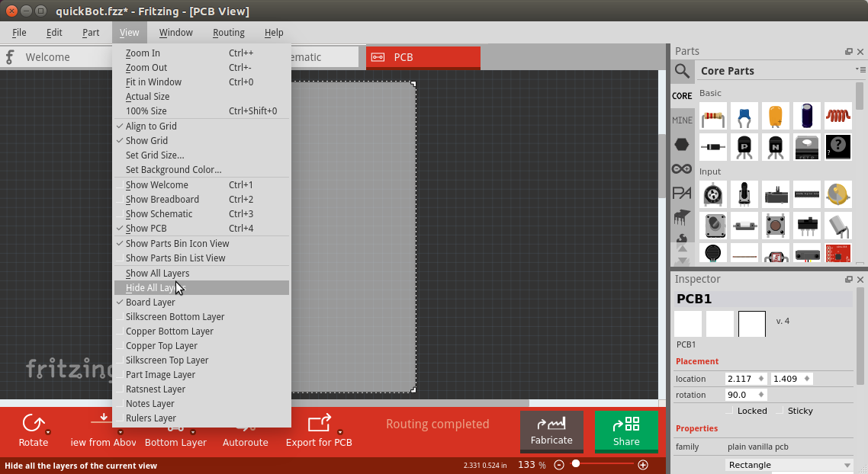Toggle Silkscreen Bottom Layer visibility
This screenshot has height=474, width=868.
click(x=175, y=317)
